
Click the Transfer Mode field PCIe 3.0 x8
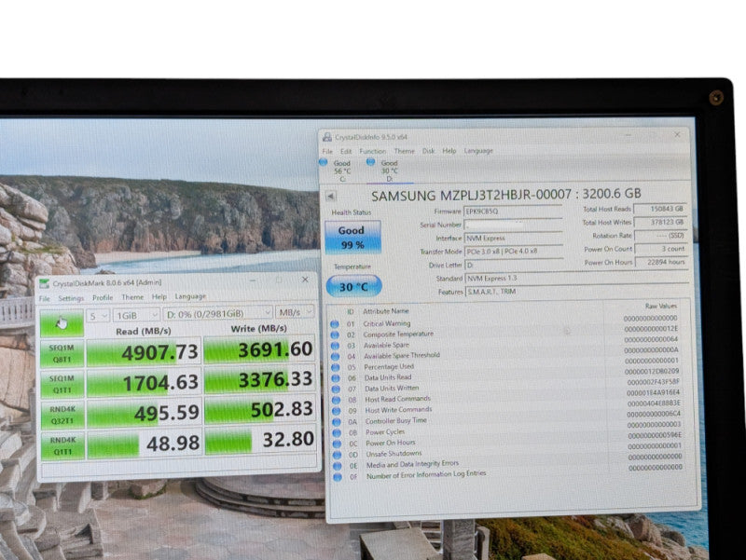coord(515,251)
